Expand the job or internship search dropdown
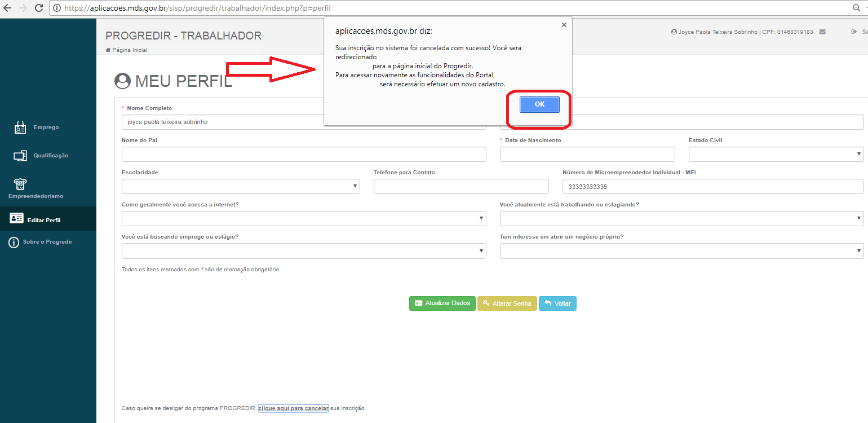868x423 pixels. pos(304,252)
